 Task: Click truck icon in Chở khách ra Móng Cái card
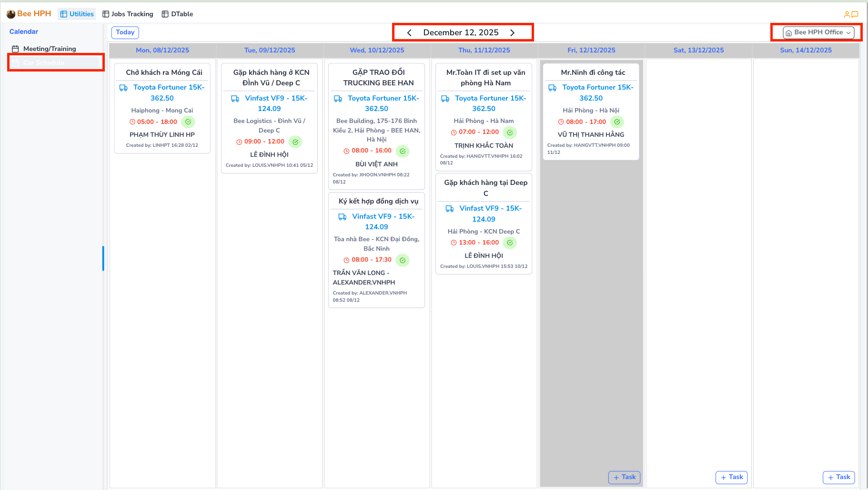tap(123, 88)
